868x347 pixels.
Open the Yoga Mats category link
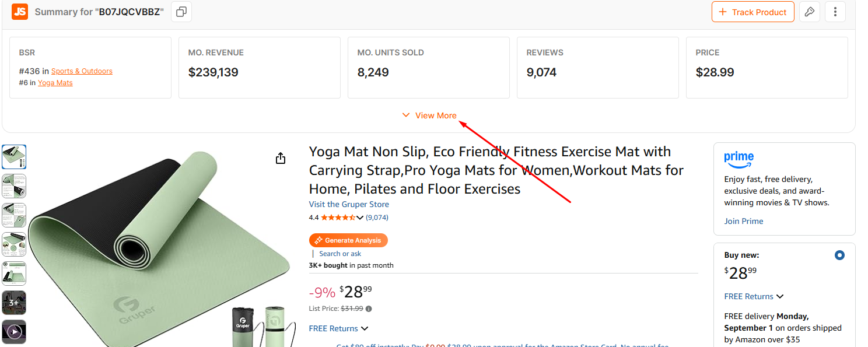(55, 83)
